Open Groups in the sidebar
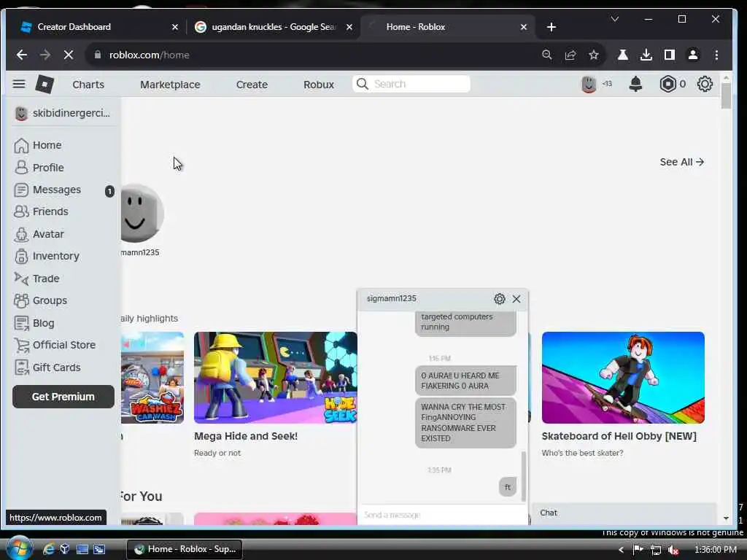The image size is (747, 560). [x=41, y=300]
